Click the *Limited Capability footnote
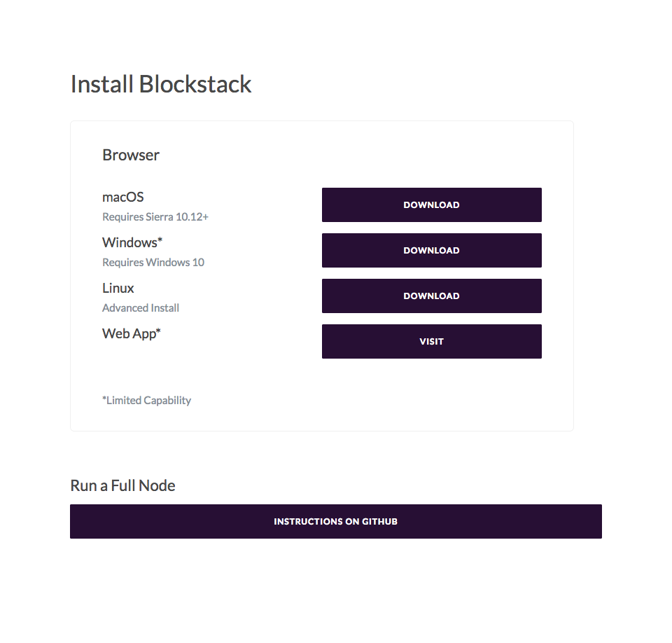The width and height of the screenshot is (672, 643). (x=146, y=400)
